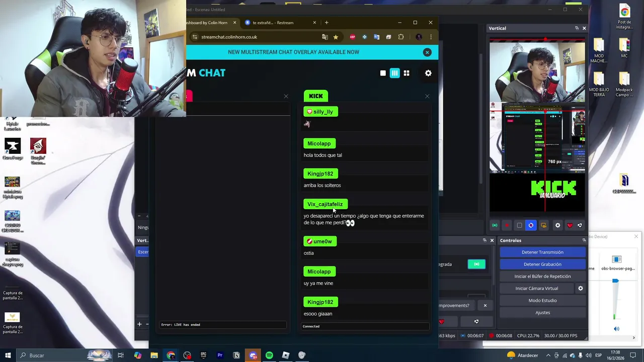Open the Google Translate page icon

click(325, 37)
